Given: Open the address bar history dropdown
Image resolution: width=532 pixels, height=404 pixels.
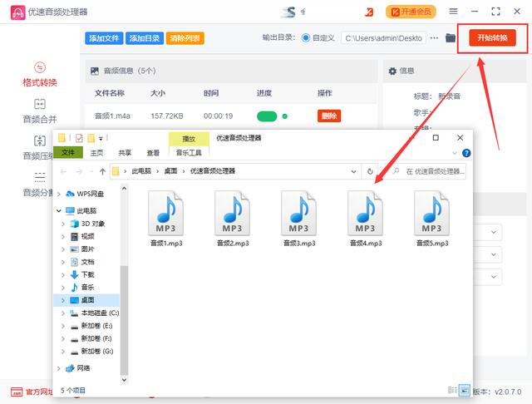Looking at the screenshot, I should click(x=353, y=171).
